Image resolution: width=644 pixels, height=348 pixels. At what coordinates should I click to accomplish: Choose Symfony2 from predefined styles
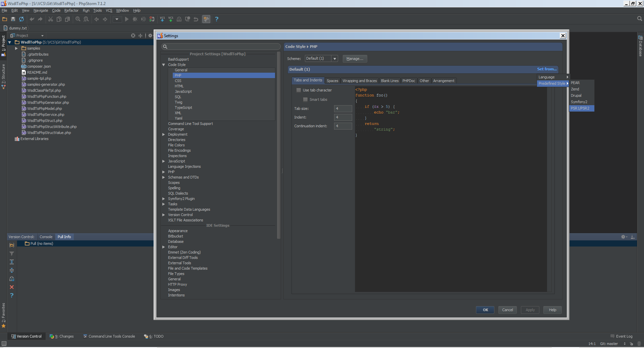(582, 102)
